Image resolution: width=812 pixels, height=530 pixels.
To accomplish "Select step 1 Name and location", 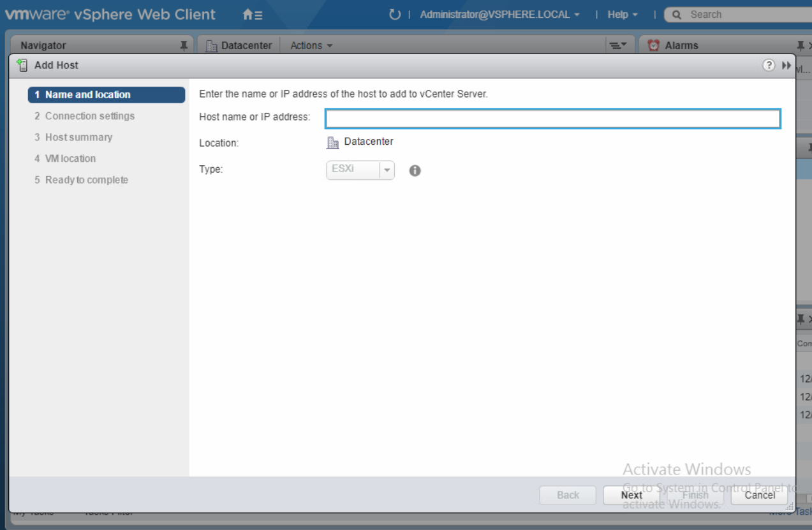I will click(107, 94).
